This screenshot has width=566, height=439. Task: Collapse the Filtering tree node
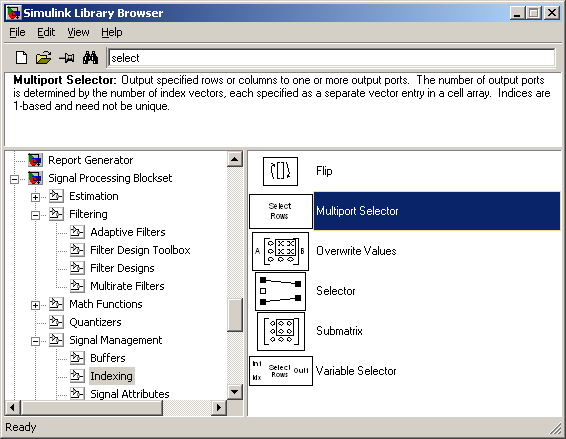click(35, 215)
